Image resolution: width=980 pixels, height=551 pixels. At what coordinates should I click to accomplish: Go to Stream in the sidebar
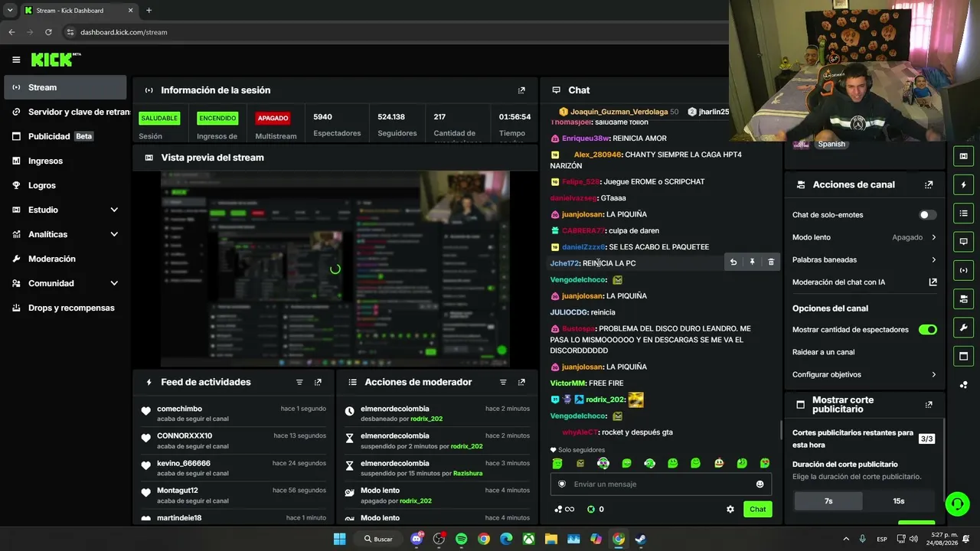click(65, 87)
